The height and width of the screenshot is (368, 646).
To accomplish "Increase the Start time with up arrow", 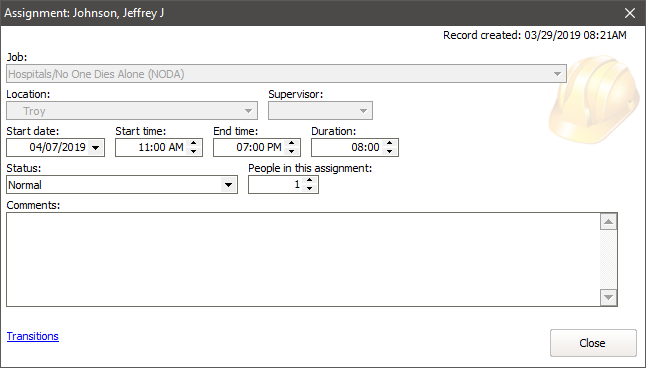I will [194, 143].
